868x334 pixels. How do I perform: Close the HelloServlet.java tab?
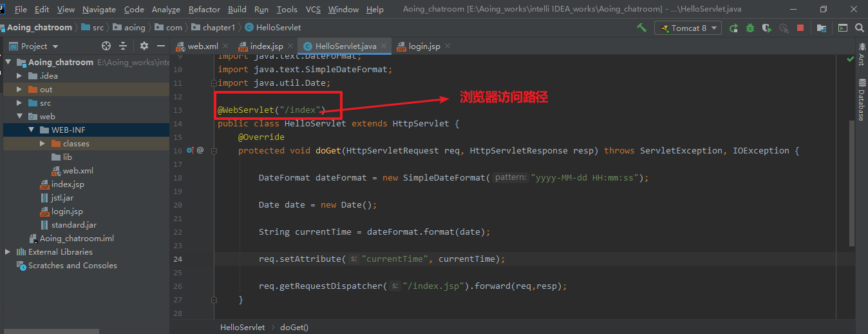click(385, 46)
